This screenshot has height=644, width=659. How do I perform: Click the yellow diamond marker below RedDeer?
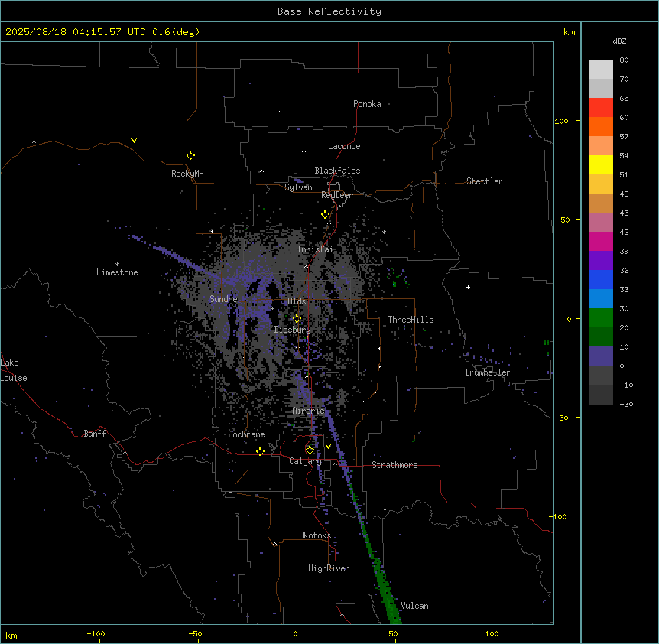326,215
